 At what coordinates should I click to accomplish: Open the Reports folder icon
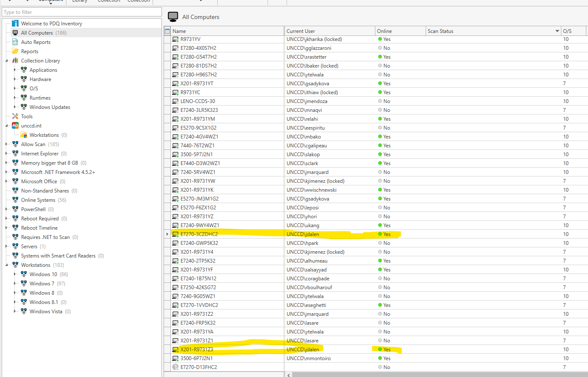point(15,51)
